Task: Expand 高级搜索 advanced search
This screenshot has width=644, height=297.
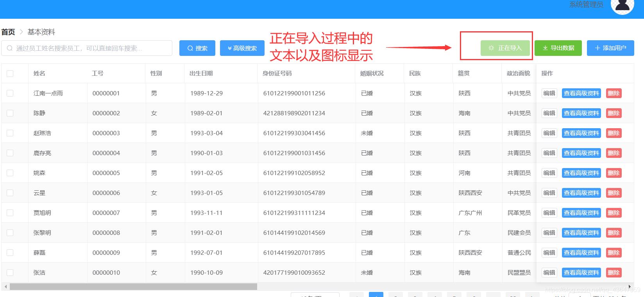Action: click(x=242, y=48)
